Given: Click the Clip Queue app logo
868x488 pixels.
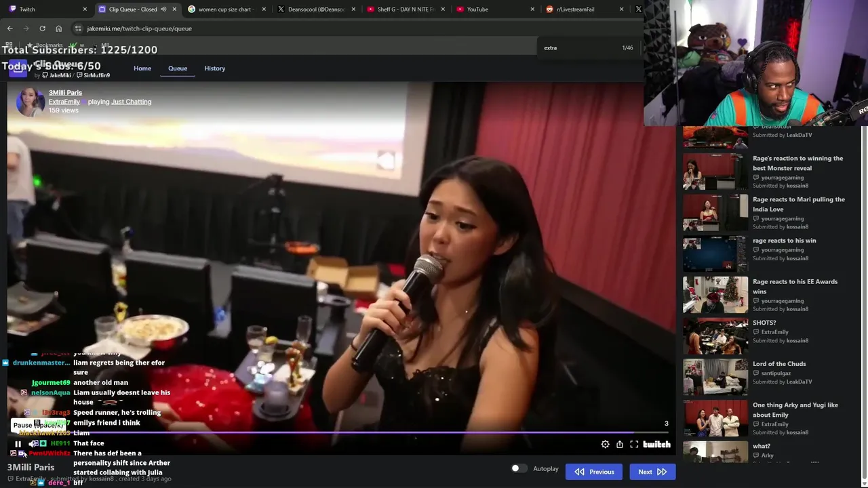Looking at the screenshot, I should [x=18, y=69].
